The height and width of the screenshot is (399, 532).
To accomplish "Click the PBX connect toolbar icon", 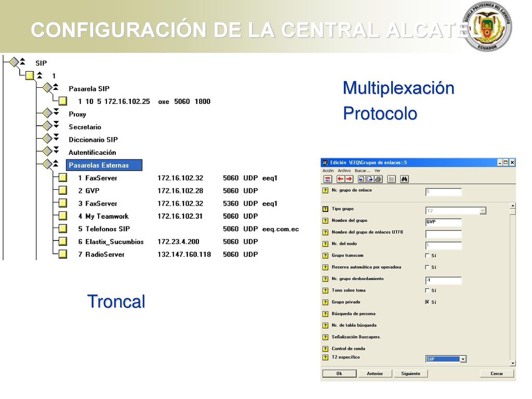I will [x=328, y=179].
